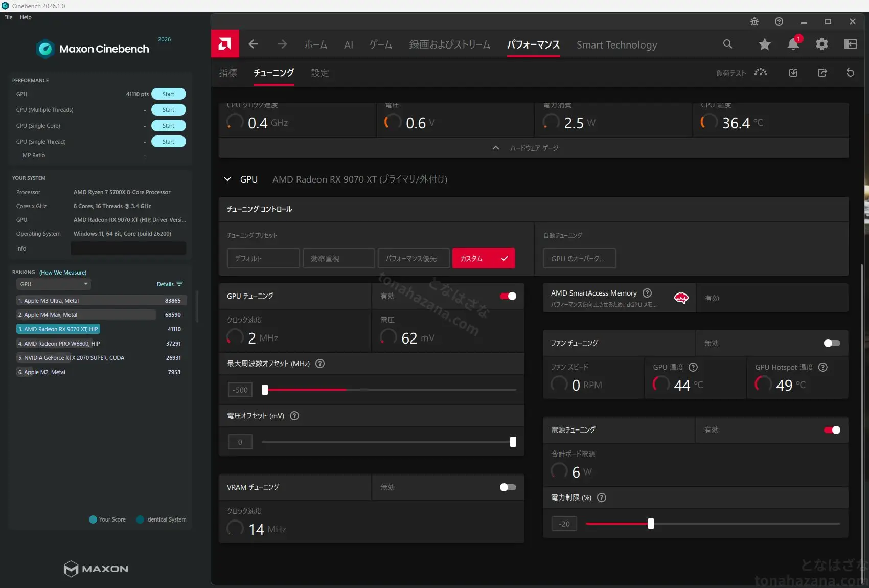Screen dimensions: 869x588
Task: Show help for 電圧オフセット (mV)
Action: (294, 416)
